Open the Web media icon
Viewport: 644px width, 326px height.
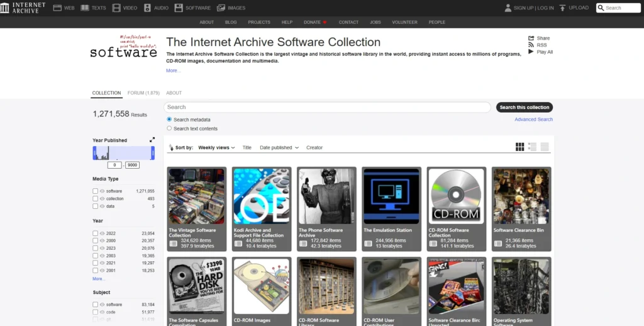tap(57, 8)
